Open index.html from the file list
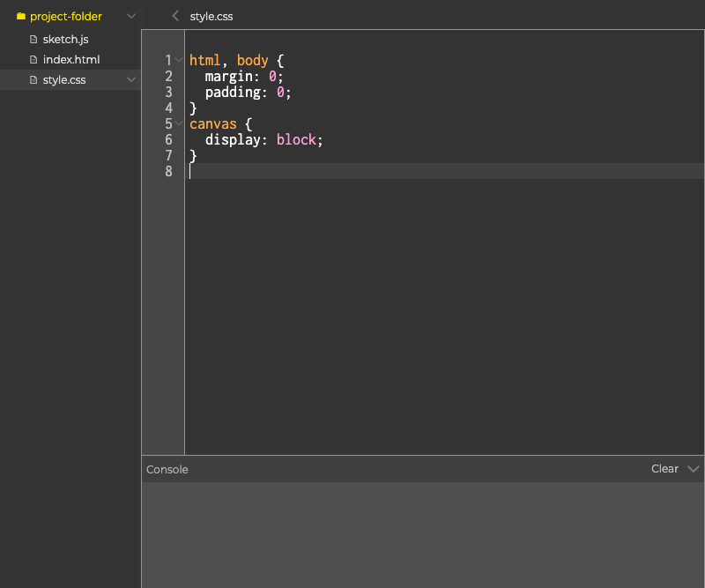Image resolution: width=705 pixels, height=588 pixels. coord(70,60)
